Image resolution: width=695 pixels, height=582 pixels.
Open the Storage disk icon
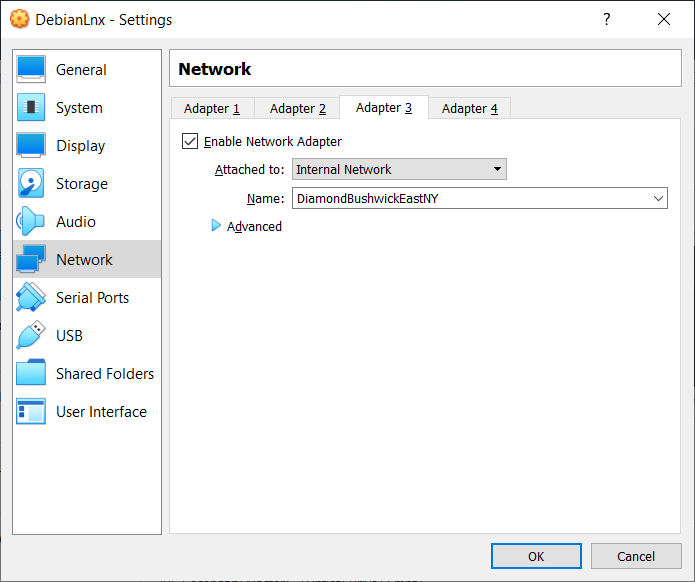coord(31,183)
